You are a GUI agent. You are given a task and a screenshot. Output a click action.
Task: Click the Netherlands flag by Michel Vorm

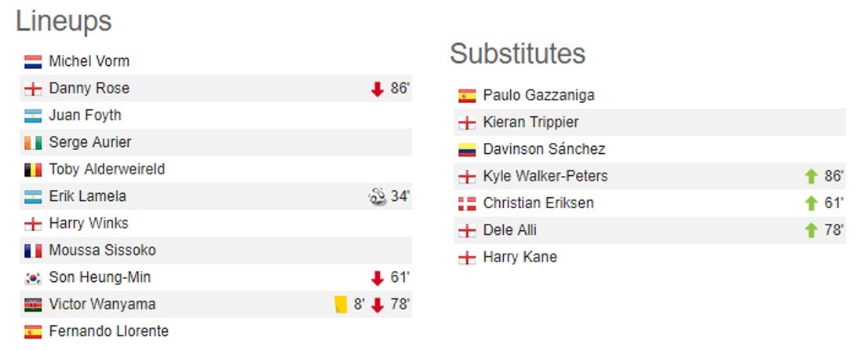click(33, 62)
